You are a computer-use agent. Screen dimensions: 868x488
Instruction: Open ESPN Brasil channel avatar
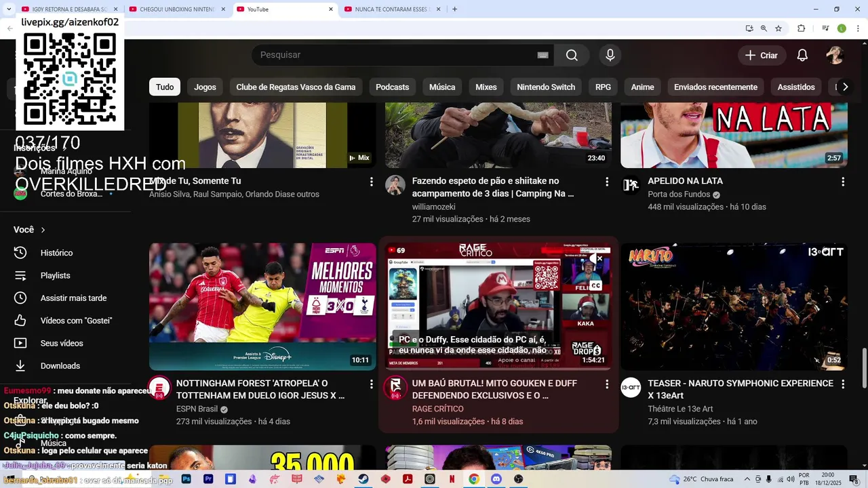(x=159, y=388)
